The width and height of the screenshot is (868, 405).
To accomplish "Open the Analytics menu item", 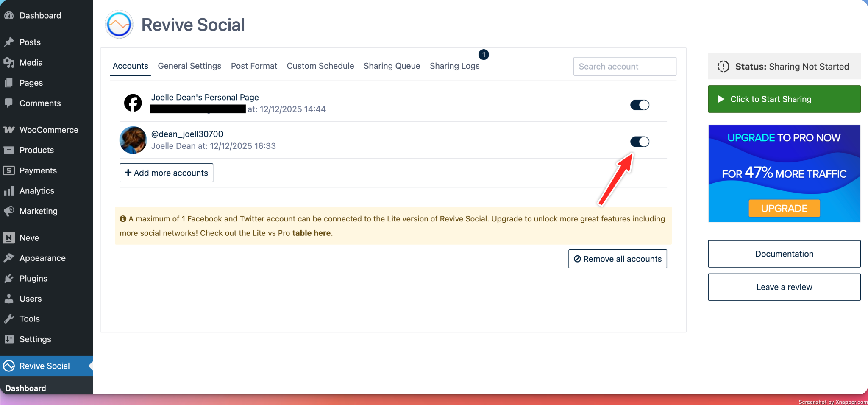I will point(47,191).
